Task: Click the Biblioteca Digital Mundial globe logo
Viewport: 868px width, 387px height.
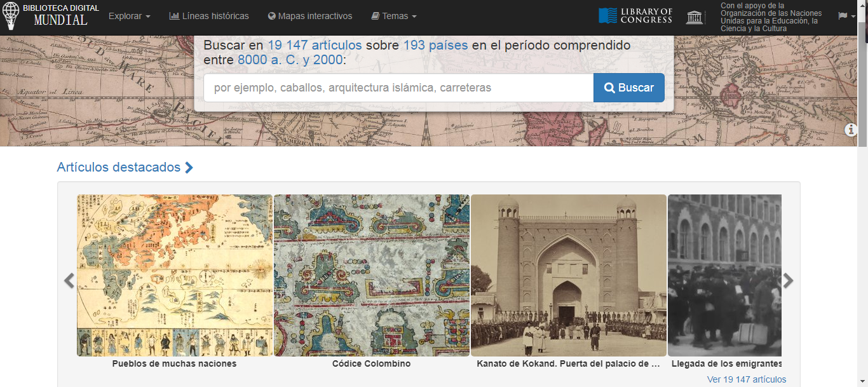Action: pos(11,16)
